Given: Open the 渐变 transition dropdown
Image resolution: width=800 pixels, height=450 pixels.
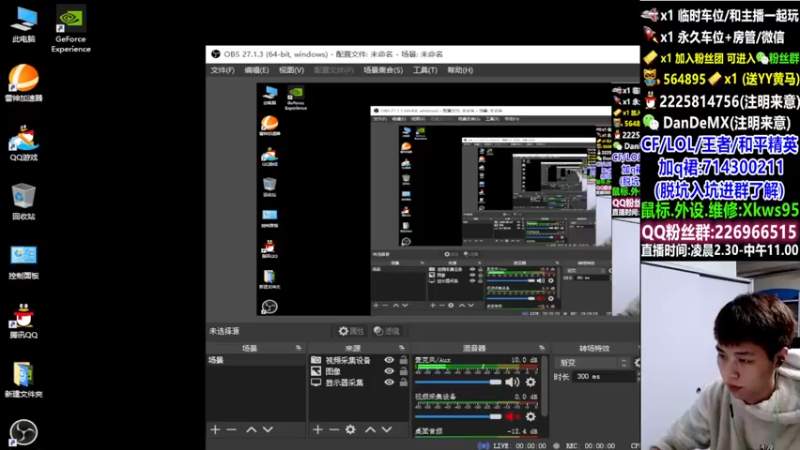Looking at the screenshot, I should point(593,363).
